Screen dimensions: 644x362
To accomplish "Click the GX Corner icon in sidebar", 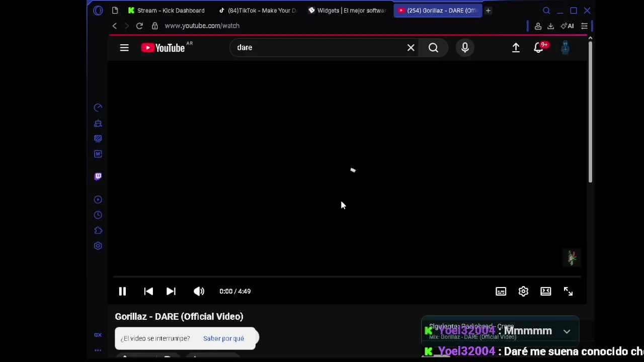I will (98, 335).
